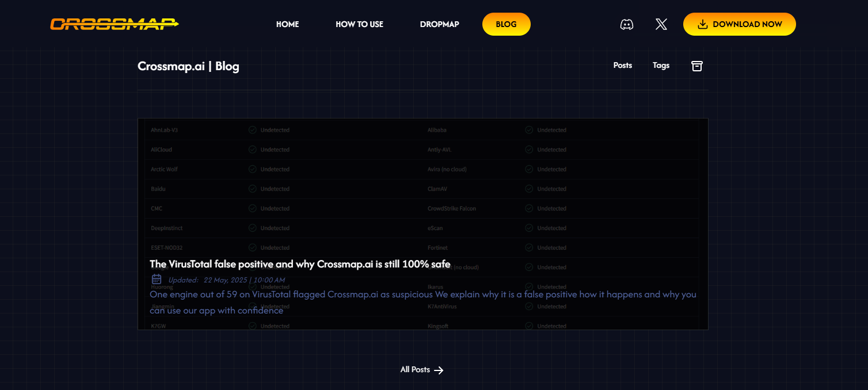Click the check icon next to Kingsoft

(529, 326)
